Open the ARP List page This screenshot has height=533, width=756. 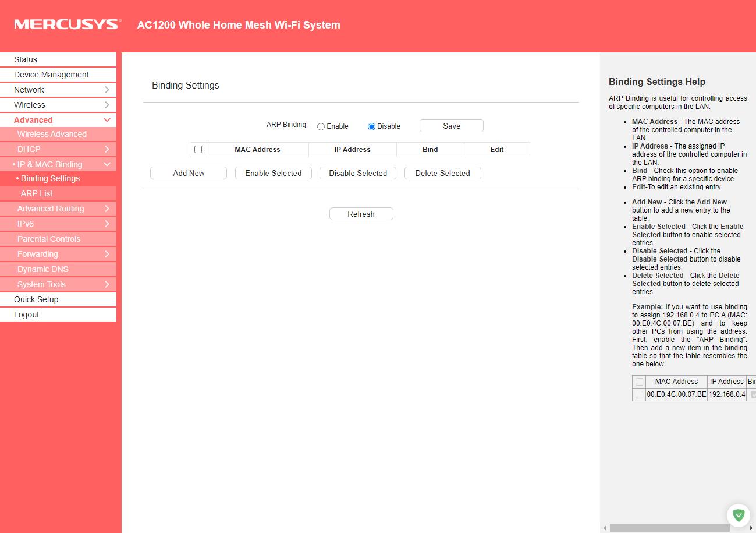coord(37,193)
